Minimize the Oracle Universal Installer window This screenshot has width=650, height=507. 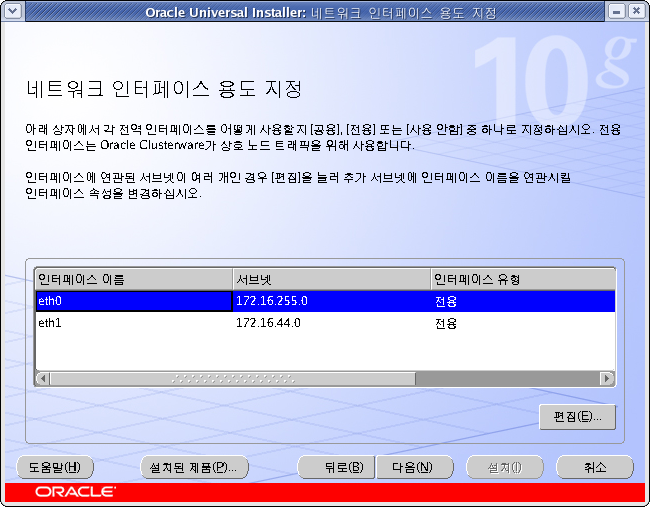coord(616,11)
